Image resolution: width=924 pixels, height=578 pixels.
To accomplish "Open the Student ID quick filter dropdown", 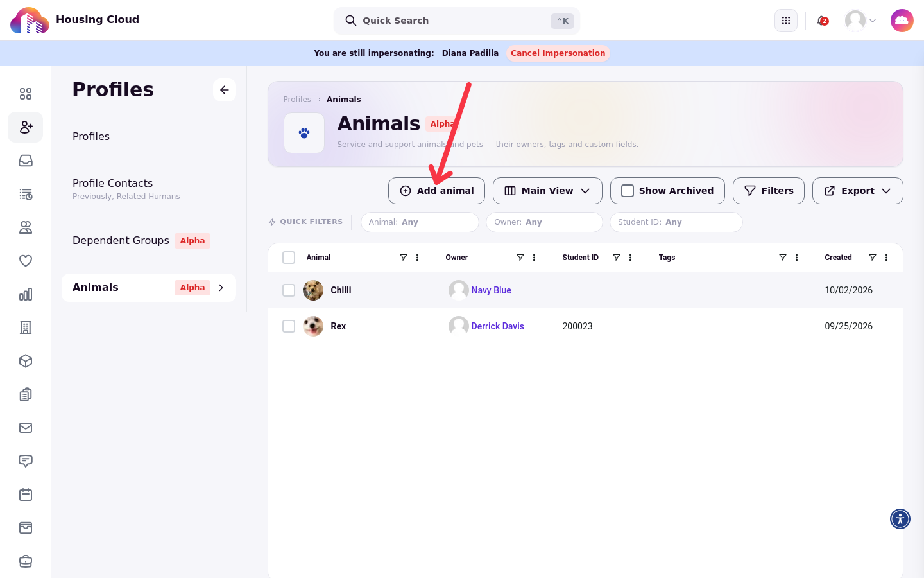I will [x=676, y=222].
